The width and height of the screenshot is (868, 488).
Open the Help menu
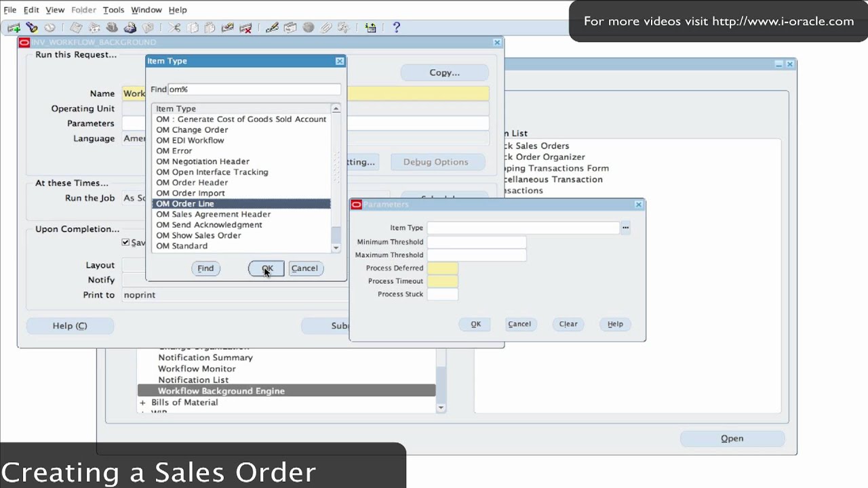coord(178,9)
